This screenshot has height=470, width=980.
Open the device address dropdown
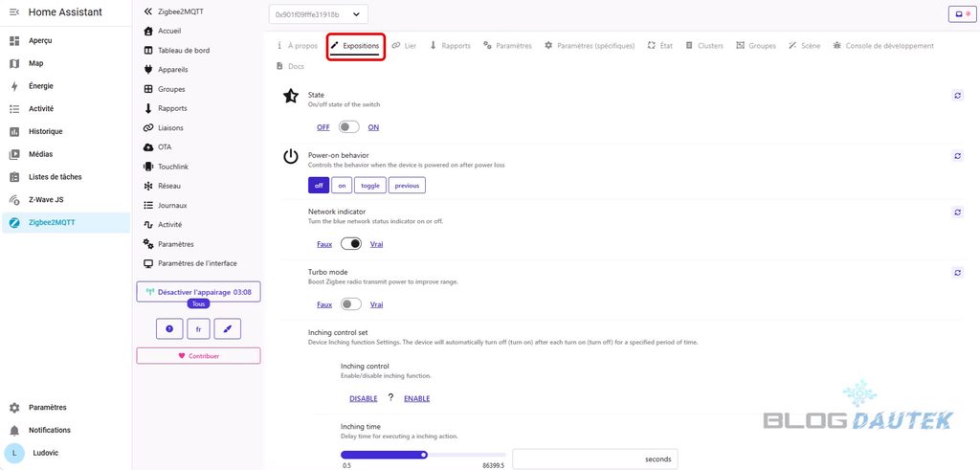click(318, 14)
